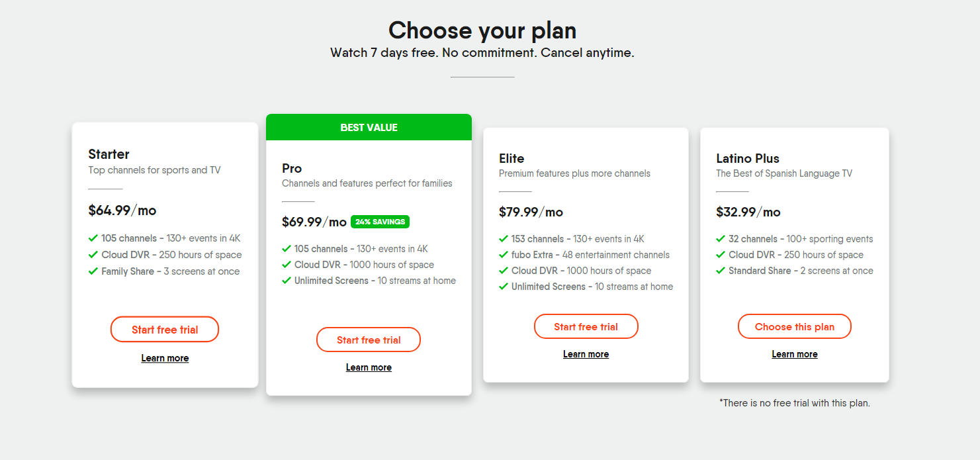Screen dimensions: 980x460
Task: Click checkmark next to Standard Share
Action: coord(721,271)
